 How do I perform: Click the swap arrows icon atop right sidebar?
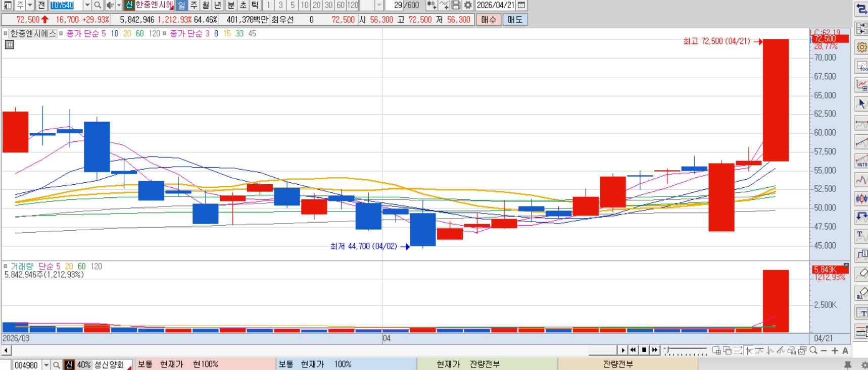pos(861,9)
